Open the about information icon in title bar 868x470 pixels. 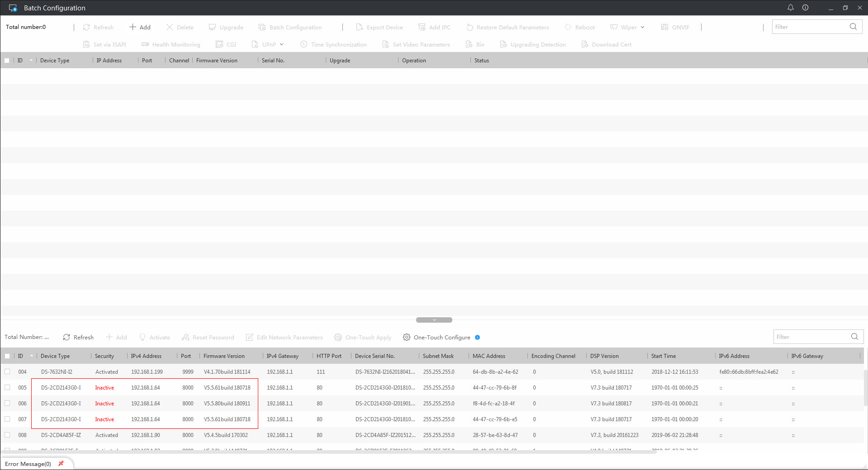click(x=806, y=8)
